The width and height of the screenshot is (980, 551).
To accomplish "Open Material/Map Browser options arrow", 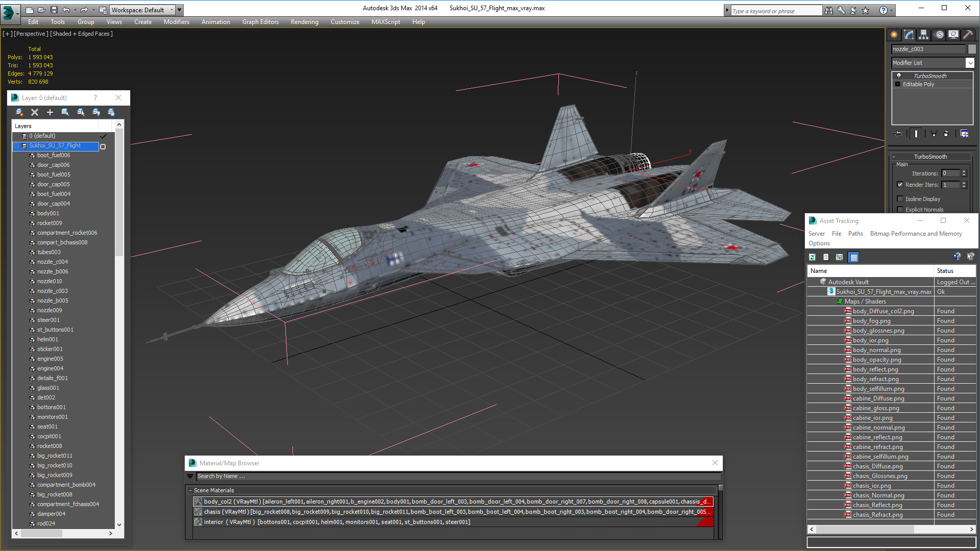I will coord(190,476).
